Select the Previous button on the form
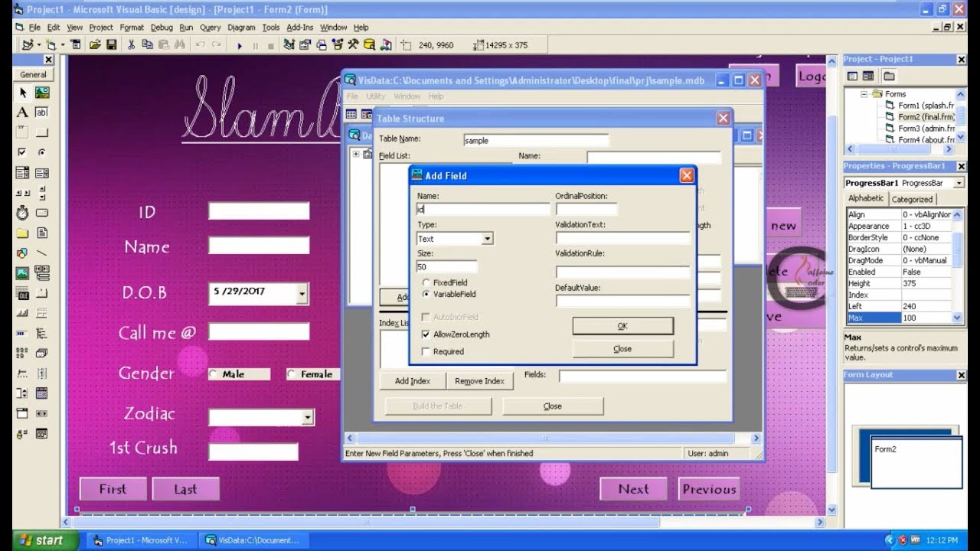The height and width of the screenshot is (551, 980). 709,490
